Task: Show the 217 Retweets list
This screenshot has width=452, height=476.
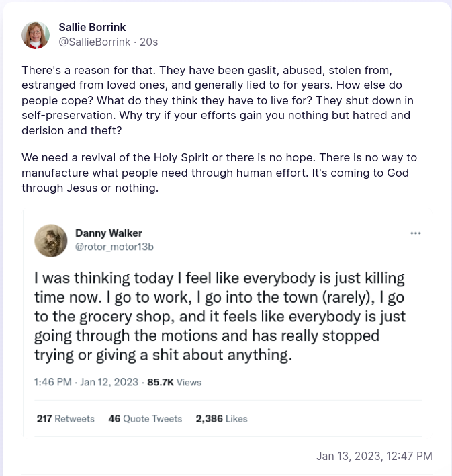Action: click(65, 418)
